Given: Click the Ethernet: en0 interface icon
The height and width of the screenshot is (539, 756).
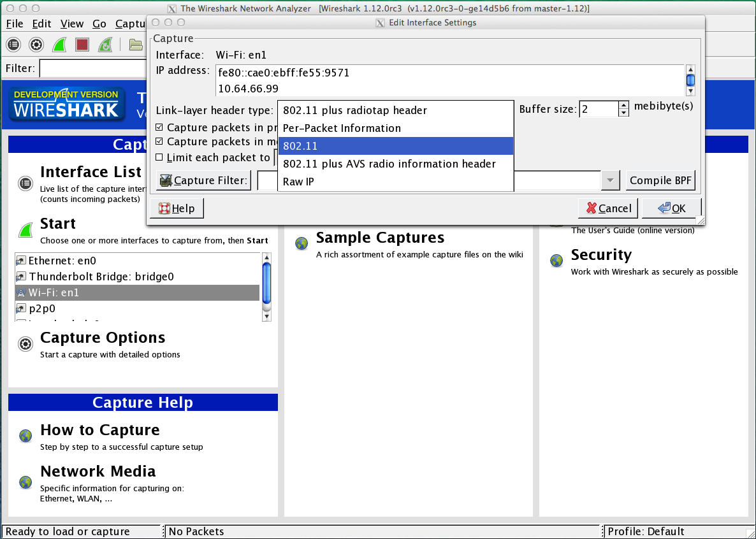Looking at the screenshot, I should (x=21, y=261).
